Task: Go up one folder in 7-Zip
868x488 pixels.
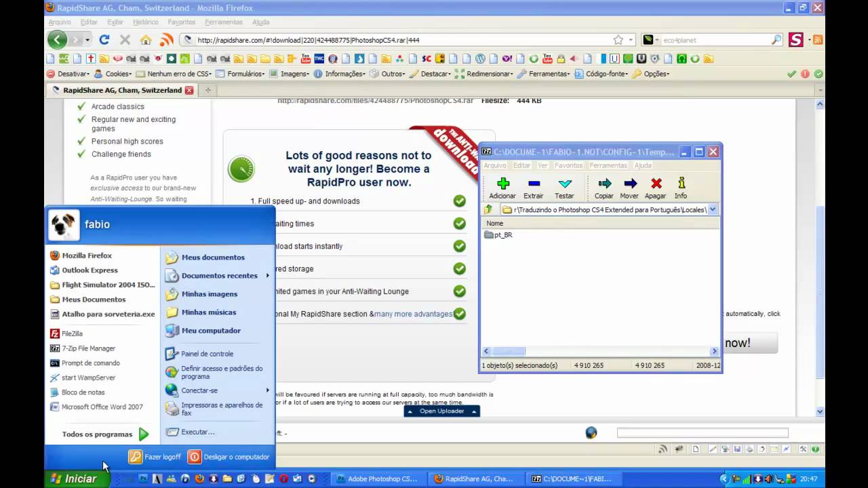Action: [488, 209]
